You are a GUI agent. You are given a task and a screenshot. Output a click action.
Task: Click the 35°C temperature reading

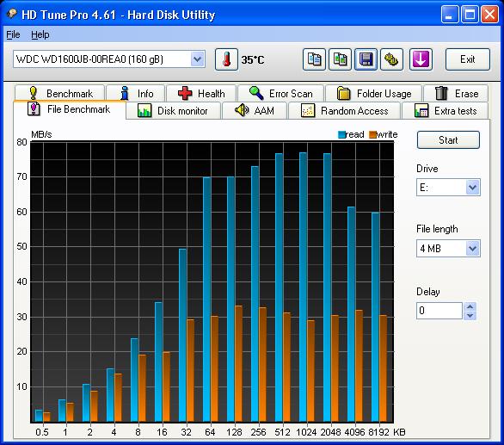pyautogui.click(x=253, y=60)
